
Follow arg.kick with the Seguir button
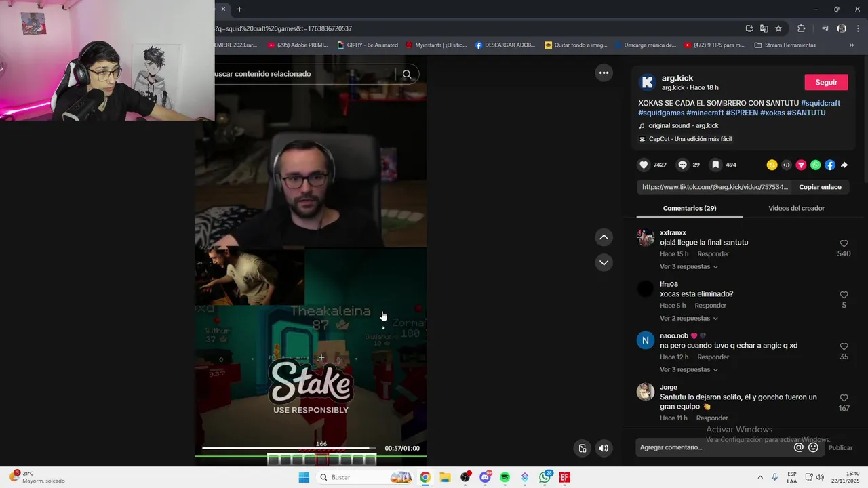pos(826,82)
